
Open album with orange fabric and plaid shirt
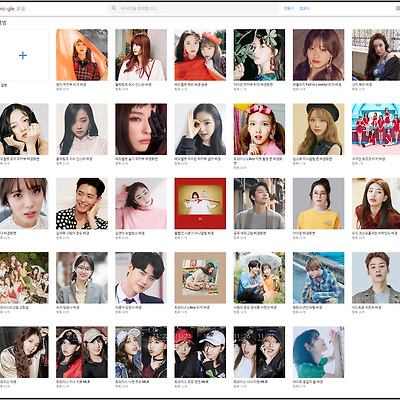82,55
